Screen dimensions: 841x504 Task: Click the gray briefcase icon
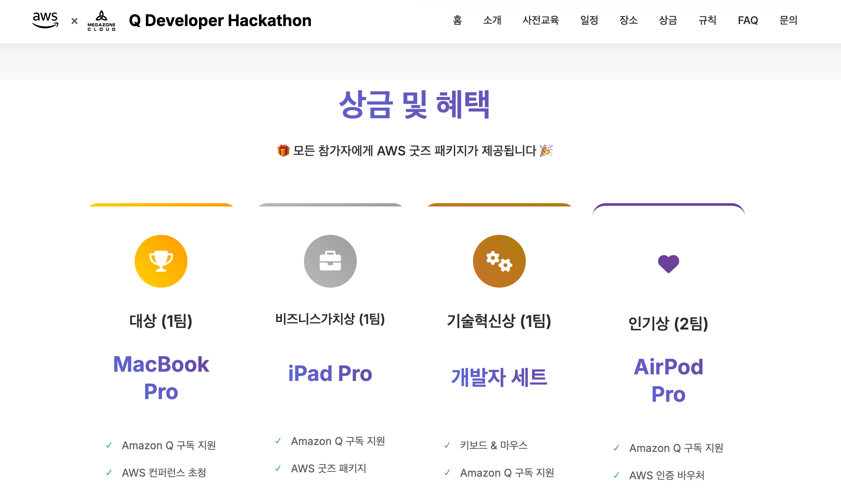[330, 261]
